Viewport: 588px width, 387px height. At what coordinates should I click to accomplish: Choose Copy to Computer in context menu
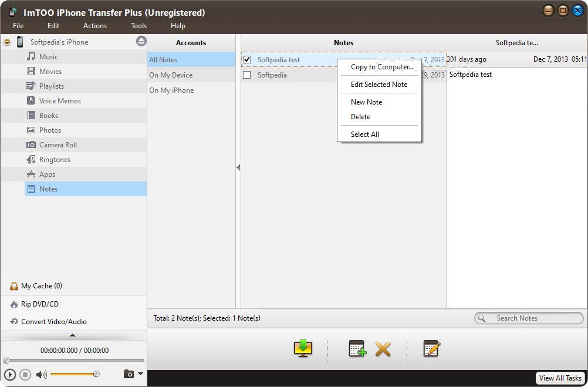coord(380,67)
